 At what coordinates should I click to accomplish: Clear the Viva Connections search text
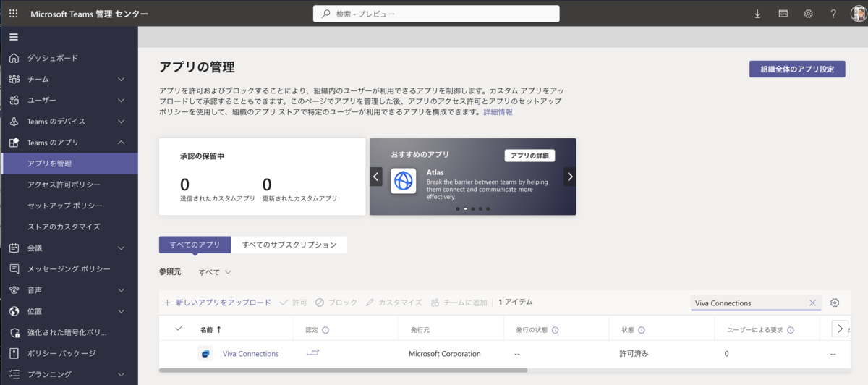point(812,302)
